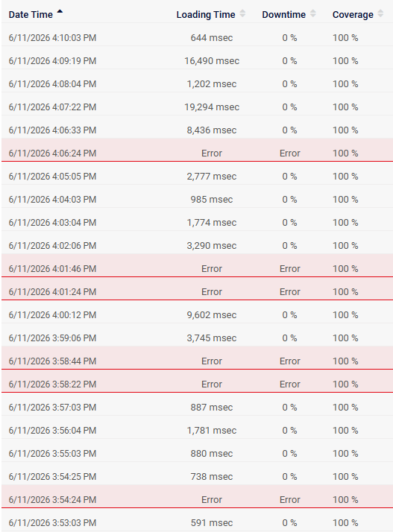Click the Date Time sort arrow icon
This screenshot has height=532, width=393.
click(x=60, y=11)
